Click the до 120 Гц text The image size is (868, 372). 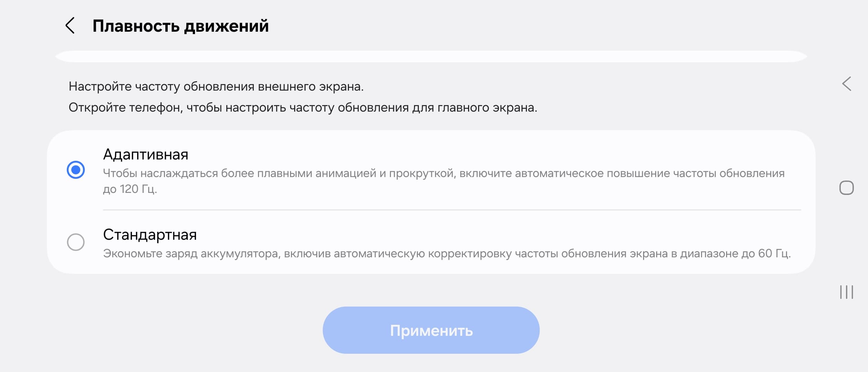(130, 189)
